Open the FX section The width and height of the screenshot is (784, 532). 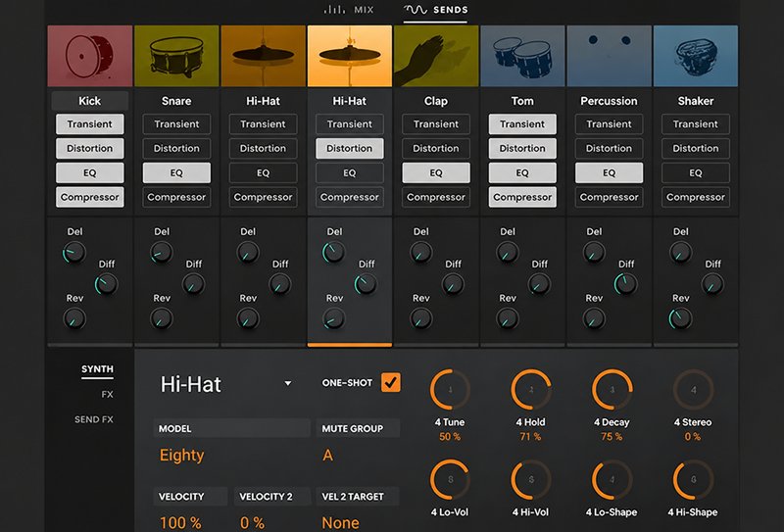click(107, 395)
